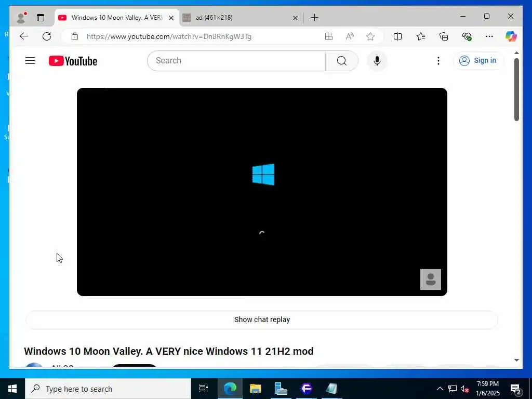Open the Action Center notifications

pyautogui.click(x=516, y=389)
